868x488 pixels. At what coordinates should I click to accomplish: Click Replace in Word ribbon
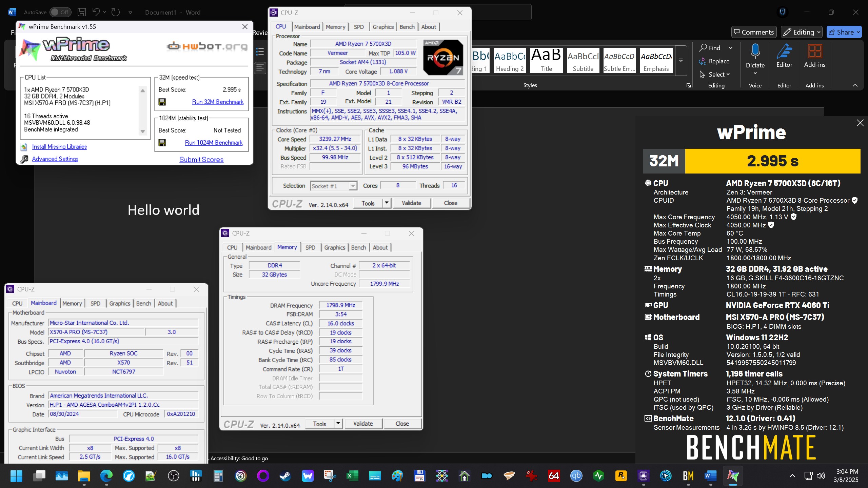pyautogui.click(x=714, y=61)
